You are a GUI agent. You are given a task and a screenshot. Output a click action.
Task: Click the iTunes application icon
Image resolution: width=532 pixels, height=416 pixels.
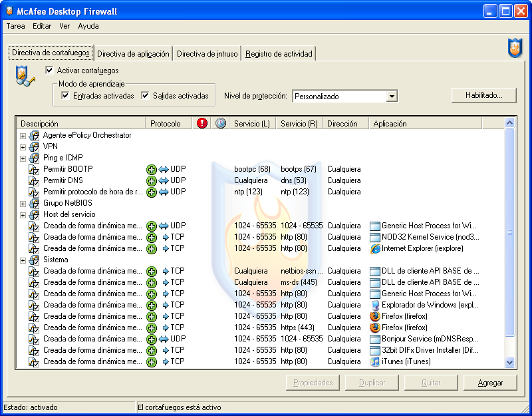point(375,361)
